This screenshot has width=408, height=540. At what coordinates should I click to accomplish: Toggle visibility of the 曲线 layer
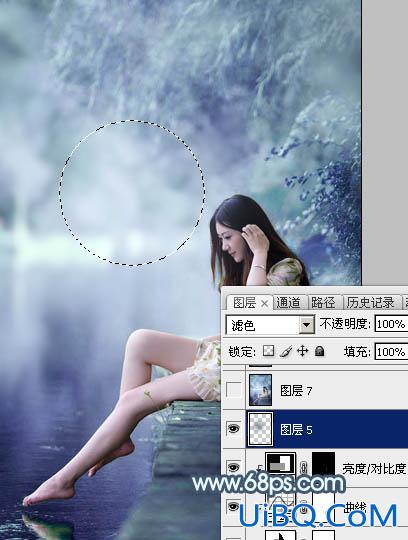point(233,506)
